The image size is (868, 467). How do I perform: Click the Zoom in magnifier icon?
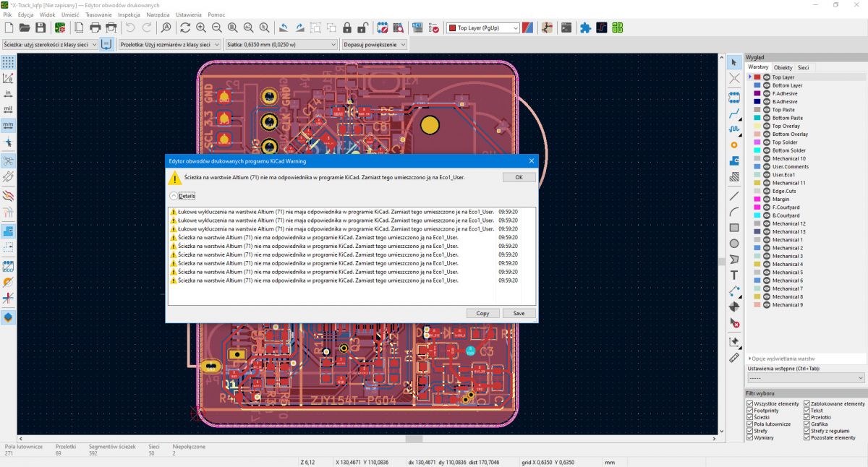pos(200,27)
